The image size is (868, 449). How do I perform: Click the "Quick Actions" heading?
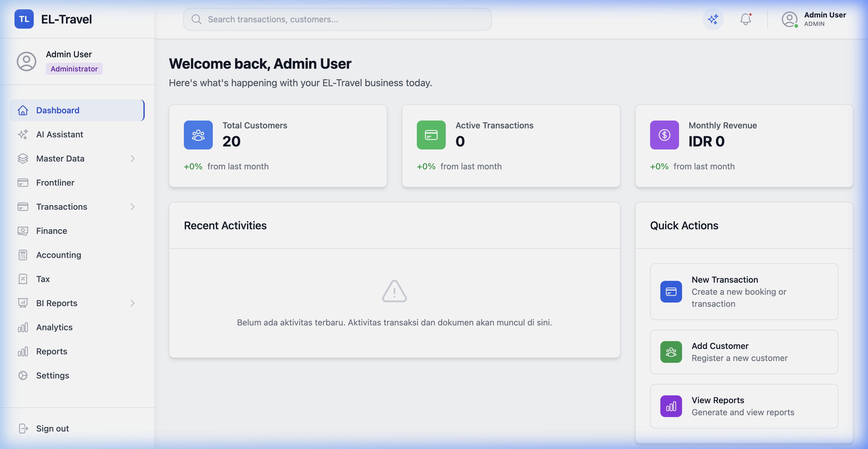(x=684, y=226)
